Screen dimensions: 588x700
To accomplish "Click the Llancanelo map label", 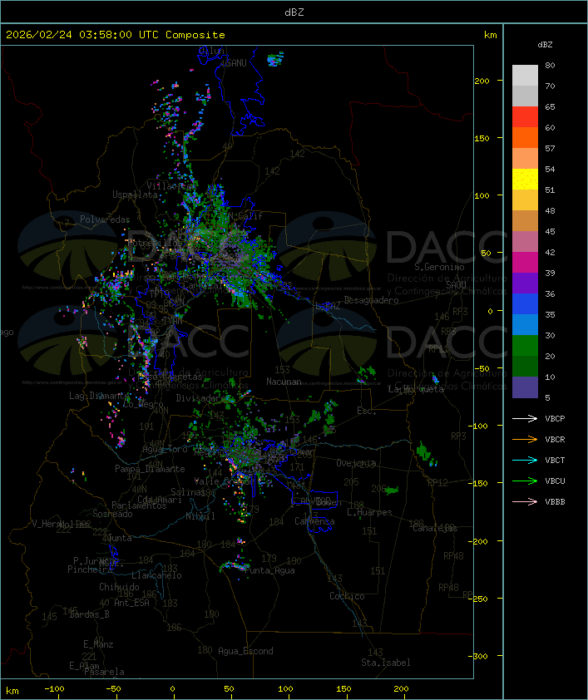I will click(156, 575).
